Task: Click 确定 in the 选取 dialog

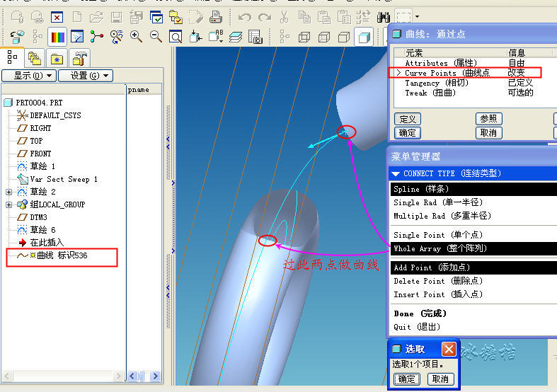Action: tap(407, 379)
